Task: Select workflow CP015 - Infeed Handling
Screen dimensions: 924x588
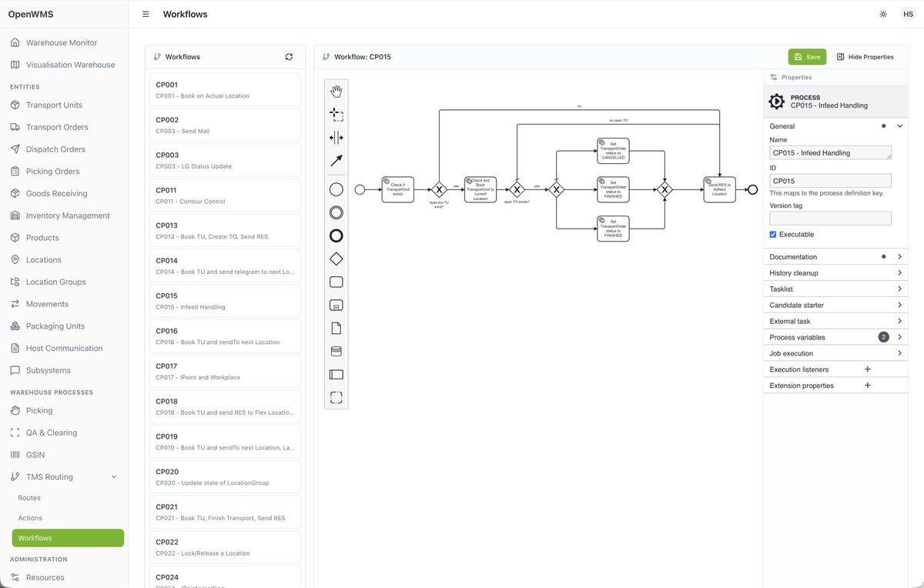Action: point(225,301)
